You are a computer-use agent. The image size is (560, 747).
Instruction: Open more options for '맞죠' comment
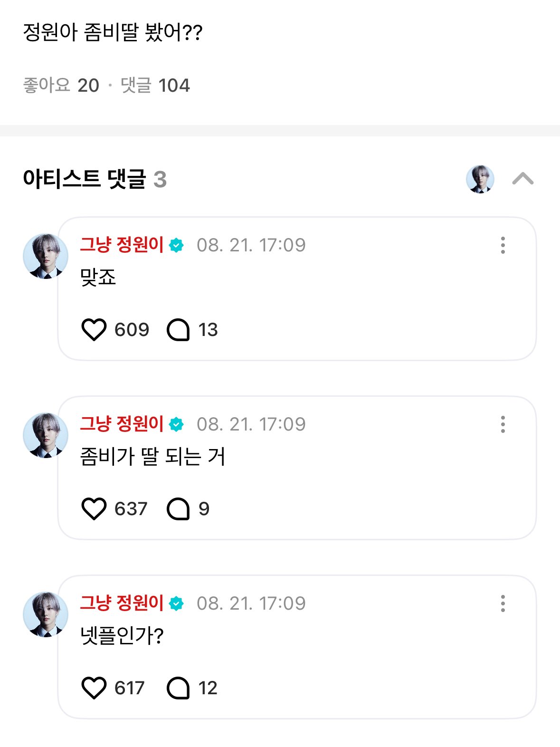coord(503,245)
